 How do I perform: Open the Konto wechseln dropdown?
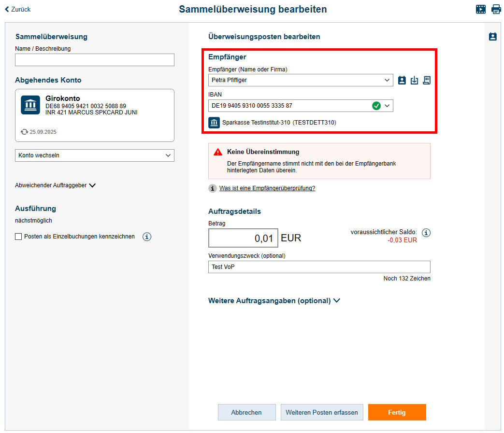(x=95, y=155)
